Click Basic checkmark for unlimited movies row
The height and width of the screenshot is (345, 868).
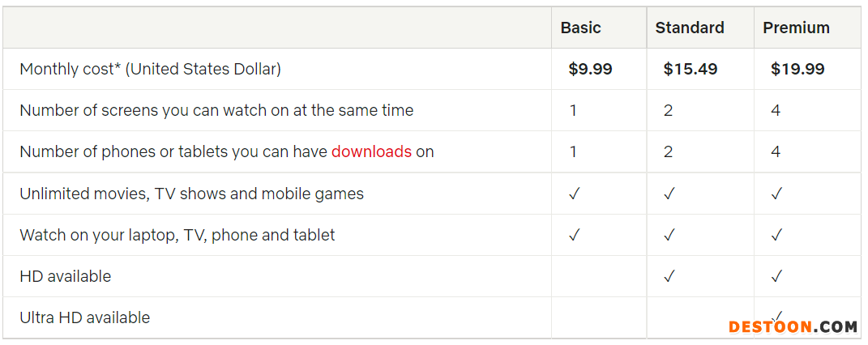[x=574, y=194]
